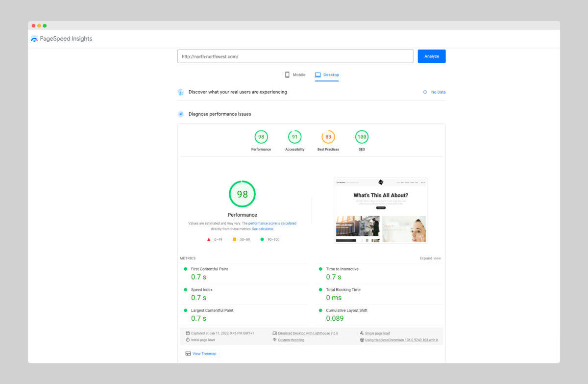Click the Accessibility score gauge 91
This screenshot has width=588, height=384.
(294, 137)
